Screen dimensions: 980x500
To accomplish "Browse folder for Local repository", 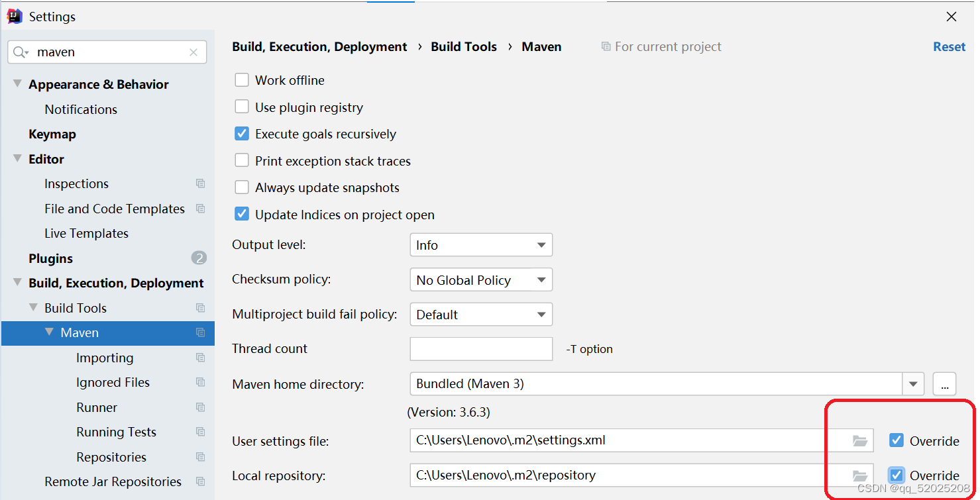I will pos(859,475).
